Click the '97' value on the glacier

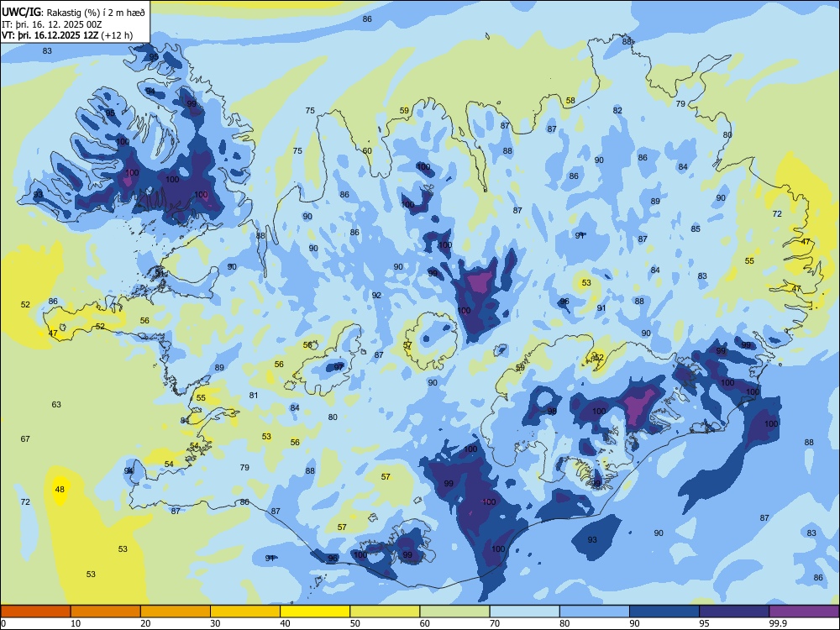pyautogui.click(x=339, y=367)
